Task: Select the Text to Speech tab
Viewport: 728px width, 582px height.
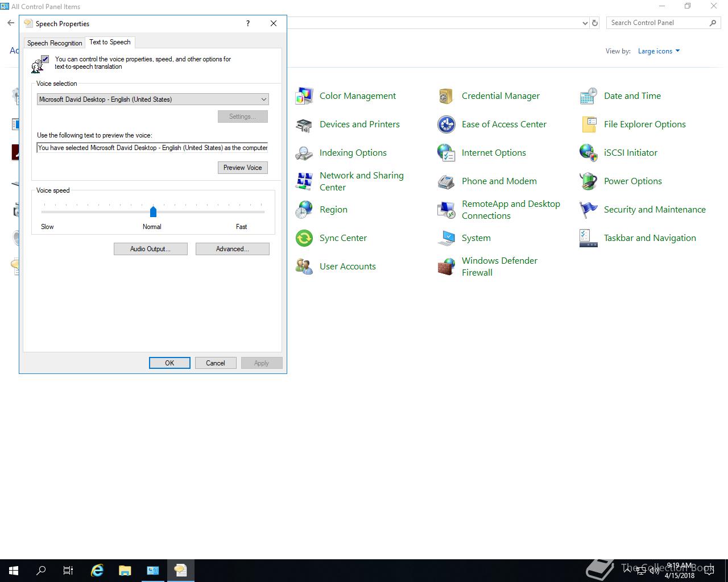Action: point(110,42)
